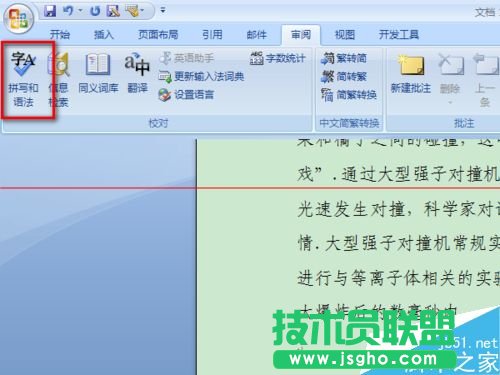
Task: Convert text with 简转繁
Action: (344, 77)
